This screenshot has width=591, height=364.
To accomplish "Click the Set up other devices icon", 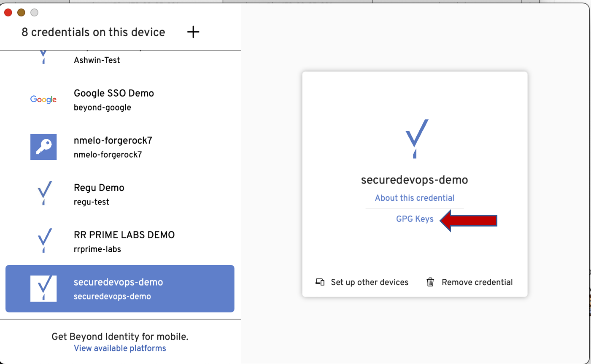I will coord(320,282).
